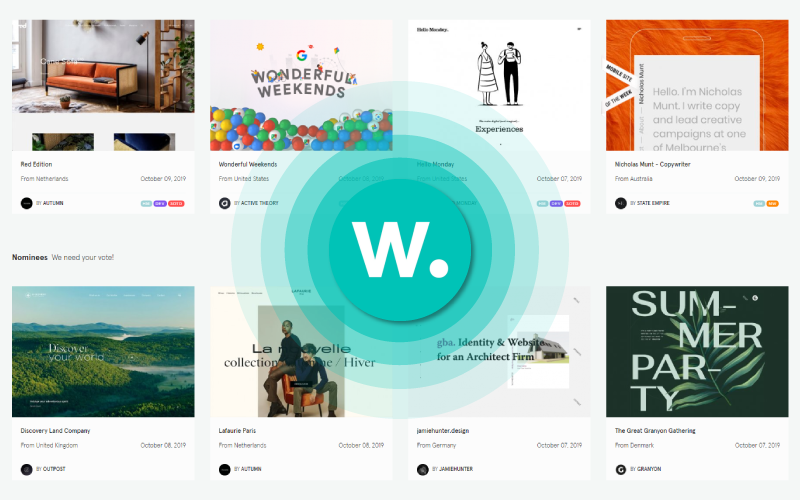Open the Active Theory avatar icon
800x500 pixels.
(224, 203)
